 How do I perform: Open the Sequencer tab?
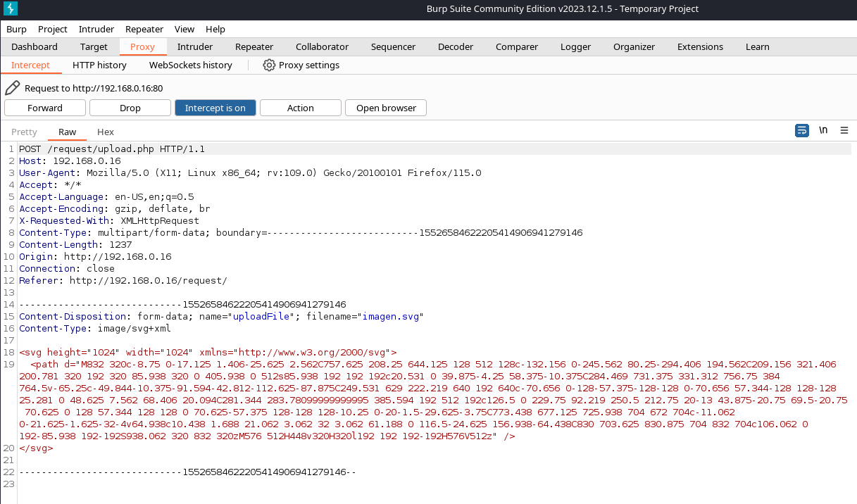(x=394, y=46)
